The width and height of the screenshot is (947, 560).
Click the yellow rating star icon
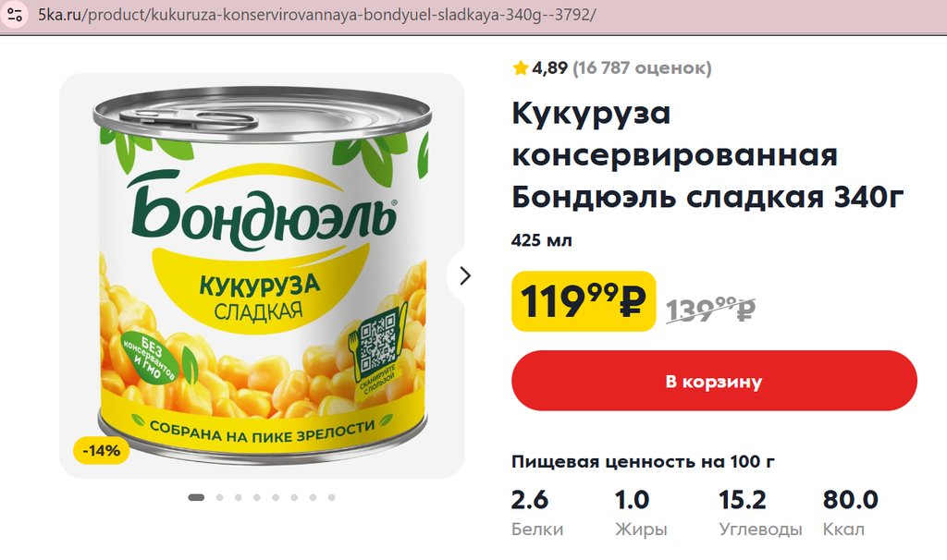click(521, 67)
